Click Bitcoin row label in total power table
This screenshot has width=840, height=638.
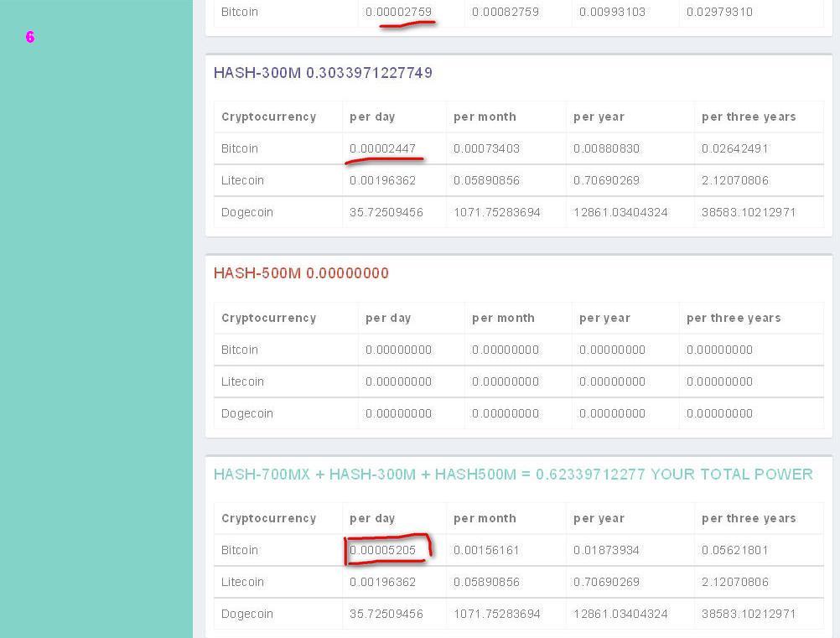click(x=240, y=550)
